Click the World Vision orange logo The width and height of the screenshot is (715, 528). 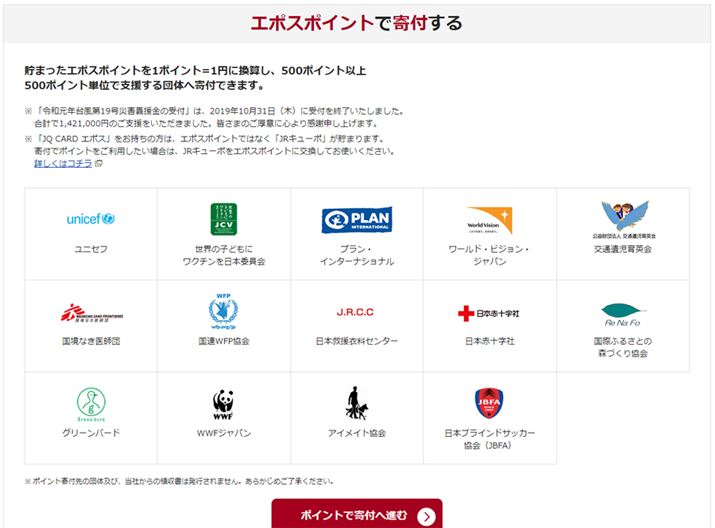coord(489,220)
